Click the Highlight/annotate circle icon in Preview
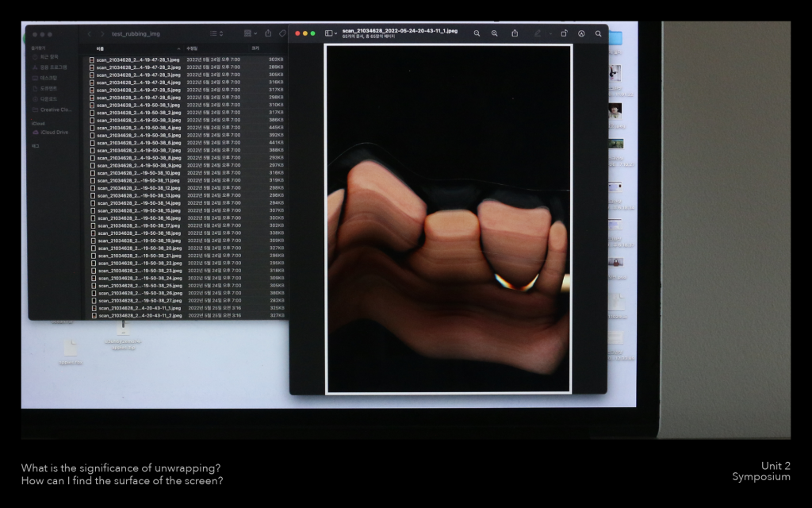Screen dimensions: 812x508 tap(581, 33)
